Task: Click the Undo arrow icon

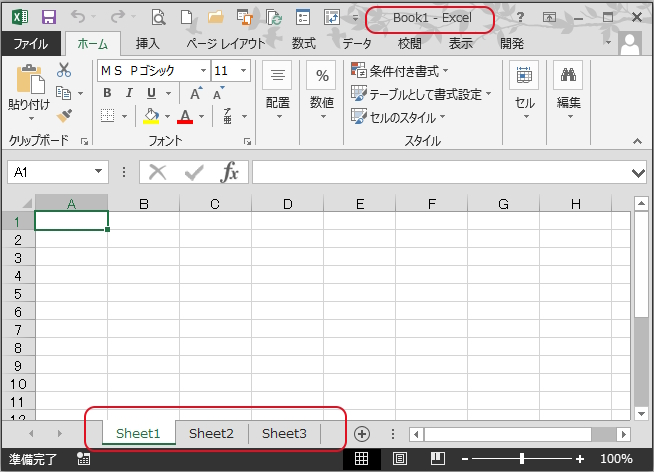Action: (78, 17)
